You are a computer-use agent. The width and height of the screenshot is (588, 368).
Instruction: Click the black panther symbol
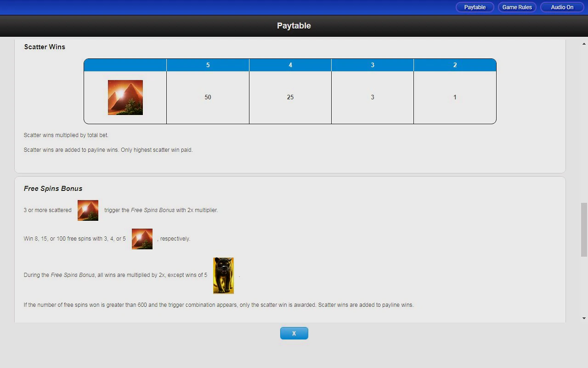tap(223, 276)
